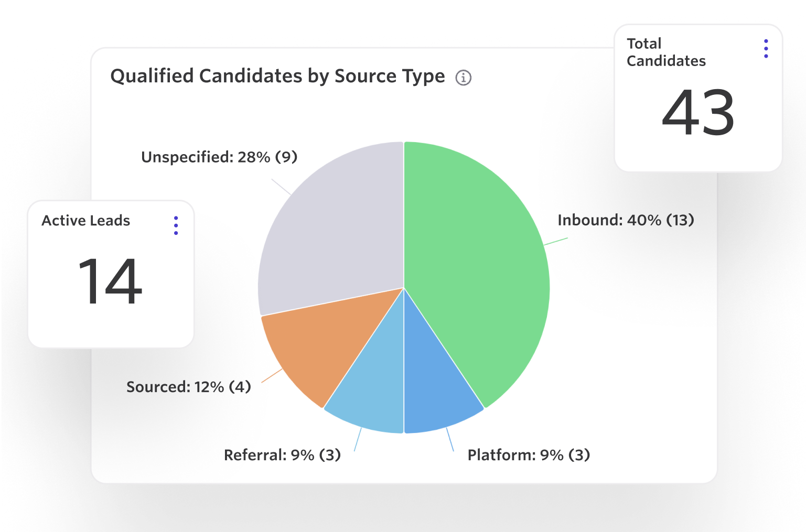The width and height of the screenshot is (806, 532).
Task: Open the Active Leads kebab menu
Action: click(176, 225)
